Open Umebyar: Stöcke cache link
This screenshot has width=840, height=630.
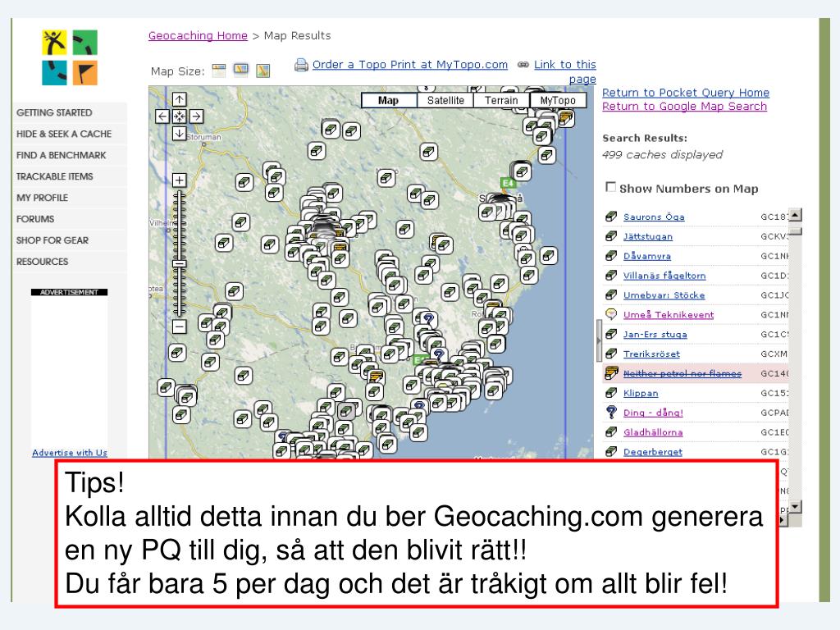664,295
